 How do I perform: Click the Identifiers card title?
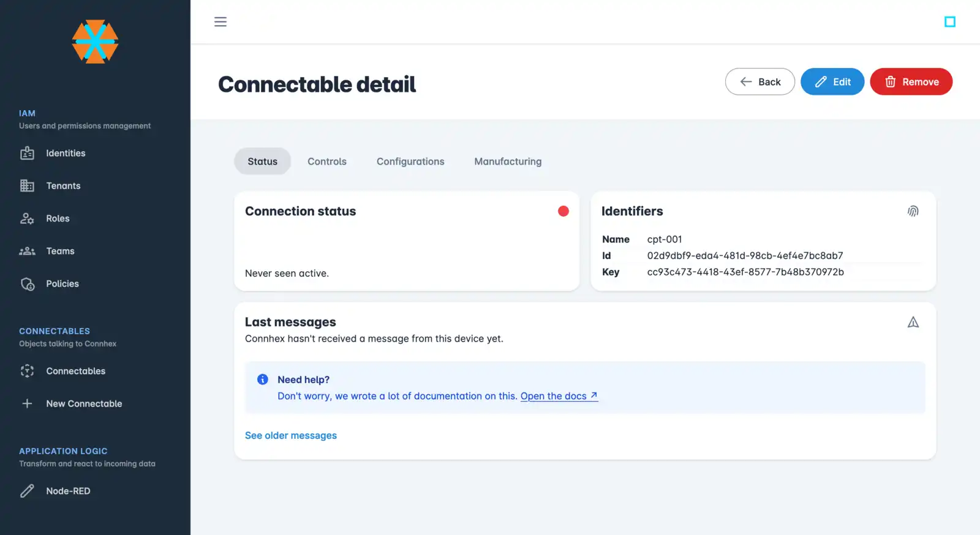coord(632,211)
